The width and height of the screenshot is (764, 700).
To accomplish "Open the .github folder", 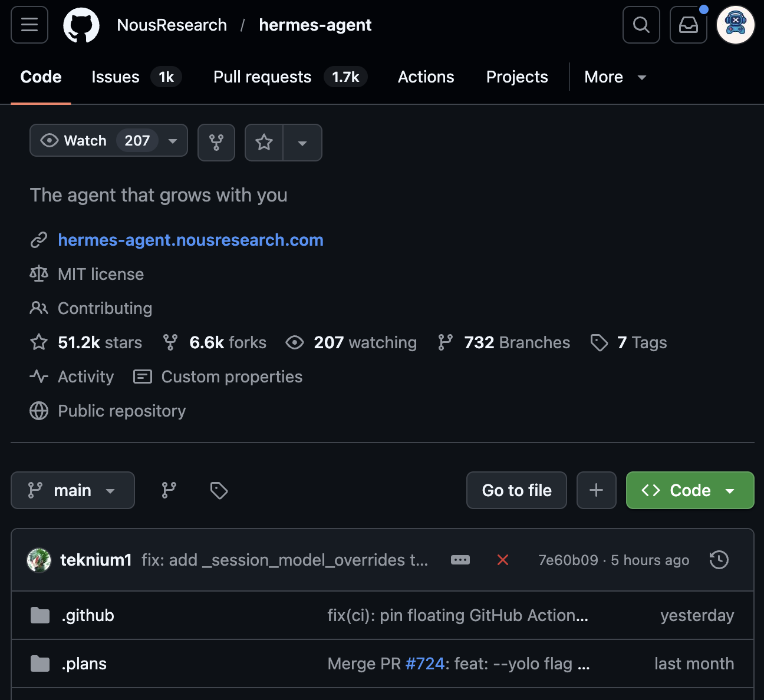I will (88, 615).
